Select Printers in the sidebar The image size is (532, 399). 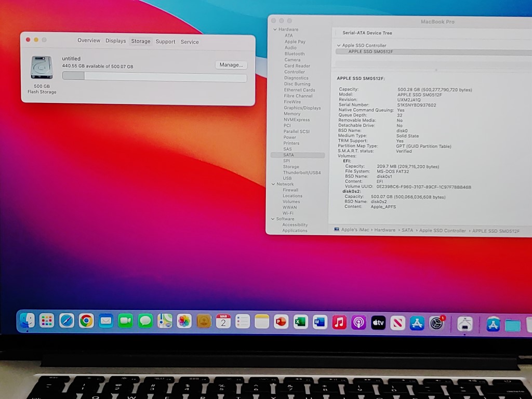(291, 143)
